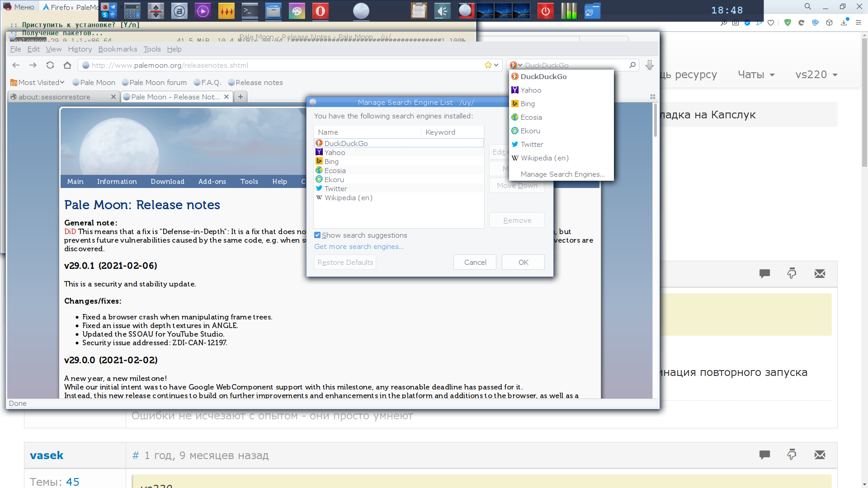Viewport: 868px width, 488px height.
Task: Open the green shield ad blocker extension
Action: pyautogui.click(x=788, y=23)
